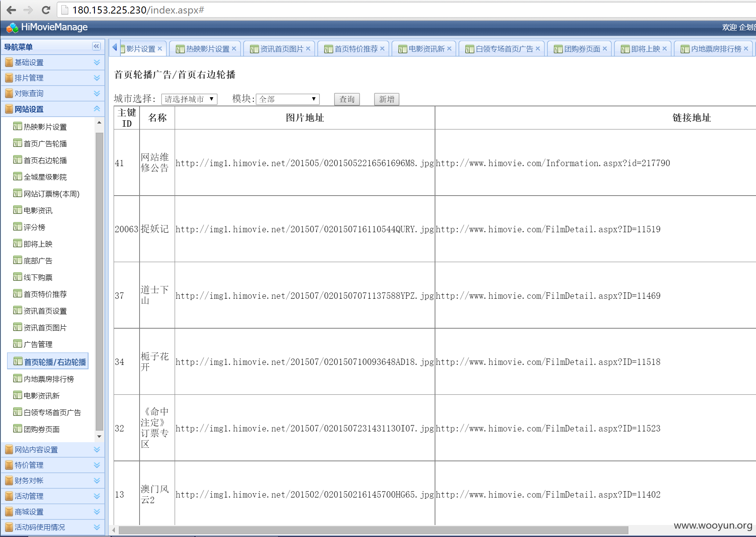Viewport: 756px width, 537px height.
Task: Click the 广告管理 page icon
Action: tap(17, 344)
